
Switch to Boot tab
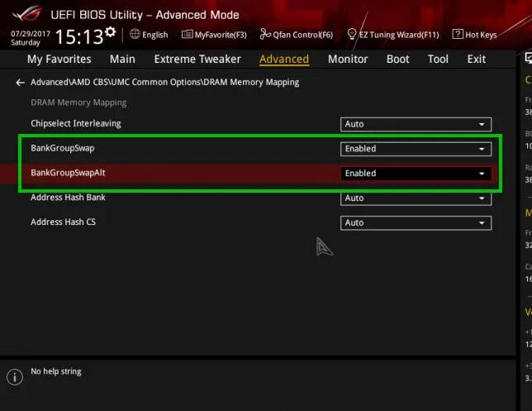[x=398, y=59]
